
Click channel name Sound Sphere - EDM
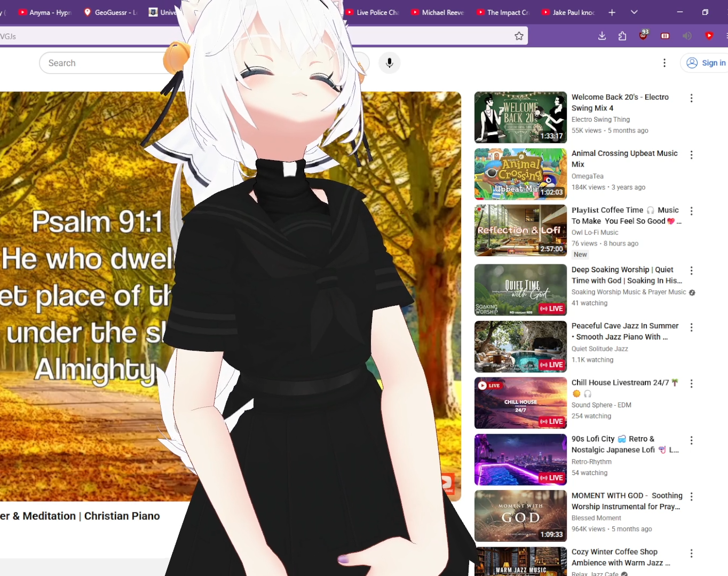pyautogui.click(x=602, y=405)
